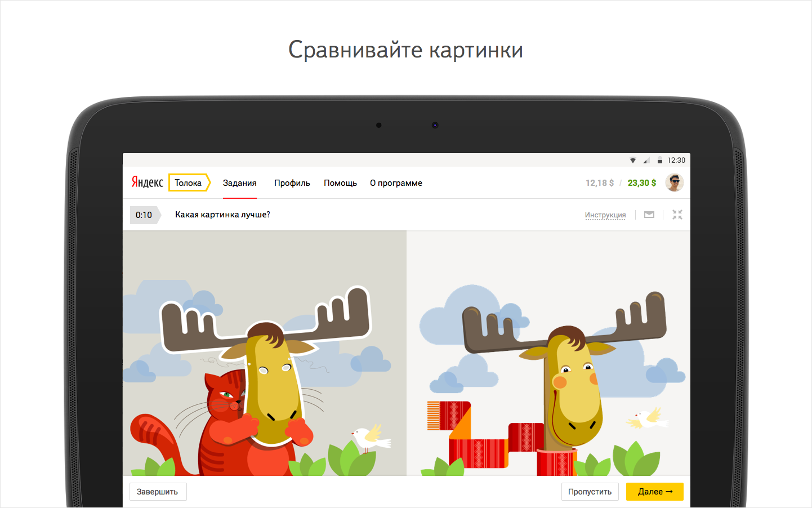Tap the Wi-Fi status icon
This screenshot has width=812, height=508.
[x=633, y=161]
